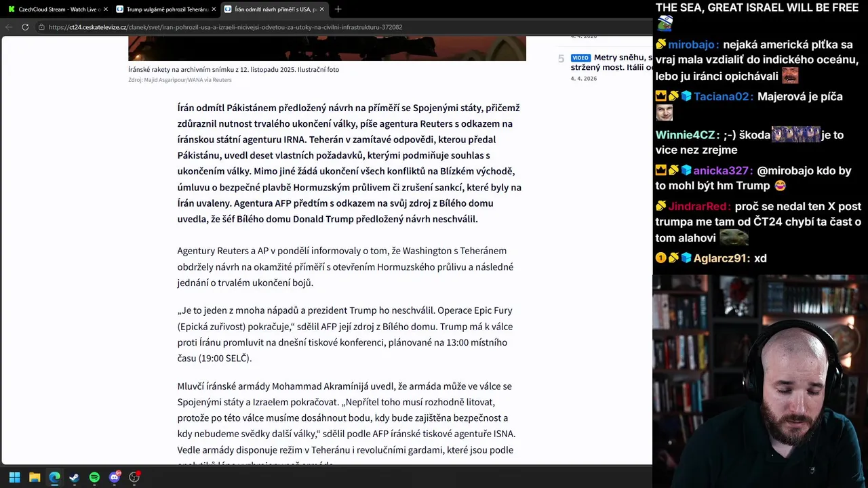The height and width of the screenshot is (488, 868).
Task: Open a new browser tab
Action: click(x=338, y=9)
